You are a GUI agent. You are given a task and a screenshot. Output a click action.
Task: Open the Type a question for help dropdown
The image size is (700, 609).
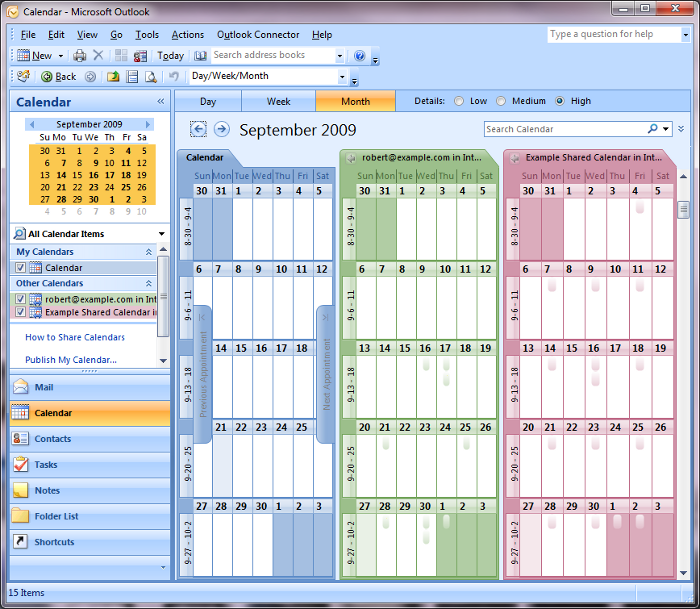point(686,34)
